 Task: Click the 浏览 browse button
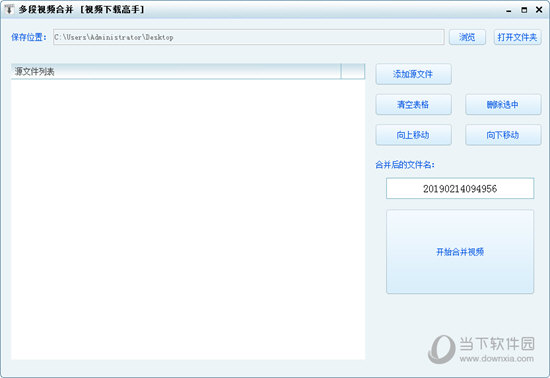pyautogui.click(x=467, y=37)
